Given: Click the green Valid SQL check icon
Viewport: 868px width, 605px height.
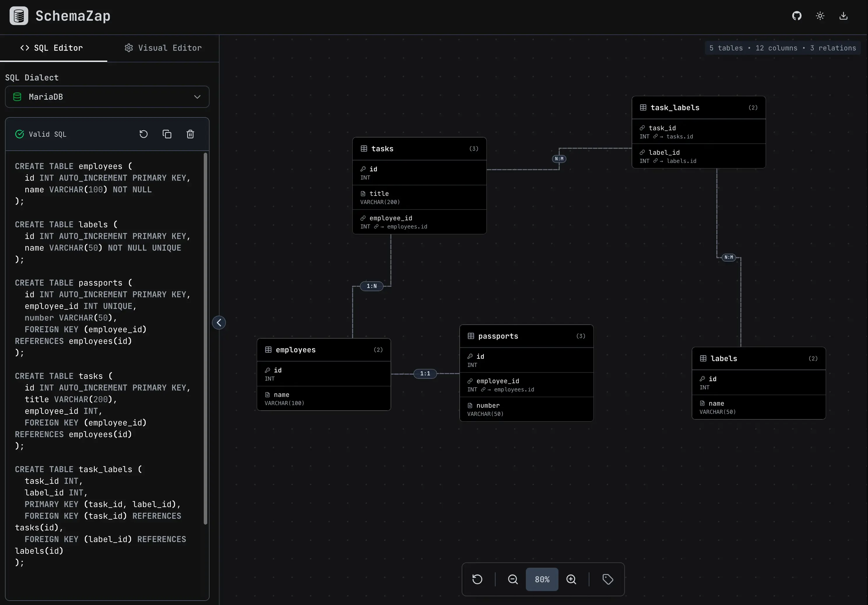Looking at the screenshot, I should 19,134.
